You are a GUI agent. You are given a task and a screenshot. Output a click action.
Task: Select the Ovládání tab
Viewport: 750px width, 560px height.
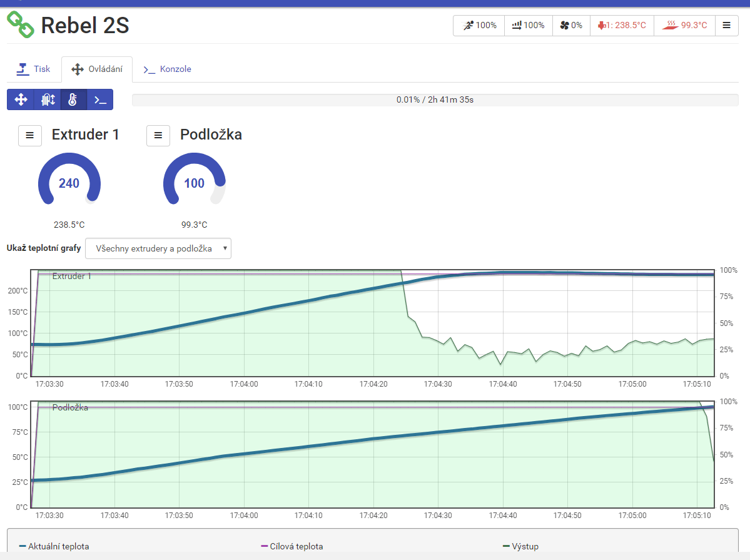[97, 69]
